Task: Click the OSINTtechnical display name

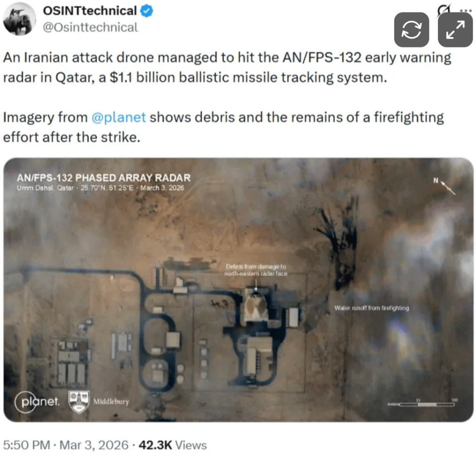Action: pos(90,11)
